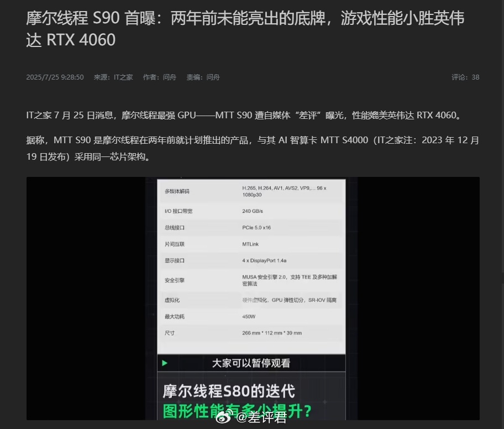Click the value 4 x DisplayPort 1.4a
Viewport: 504px width, 429px height.
264,260
